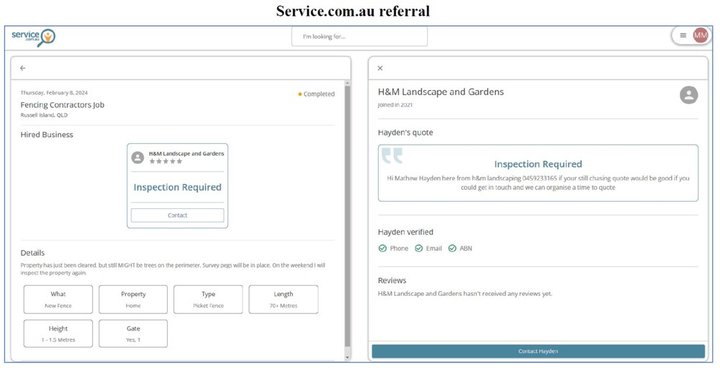Open the MM user avatar

click(x=700, y=35)
